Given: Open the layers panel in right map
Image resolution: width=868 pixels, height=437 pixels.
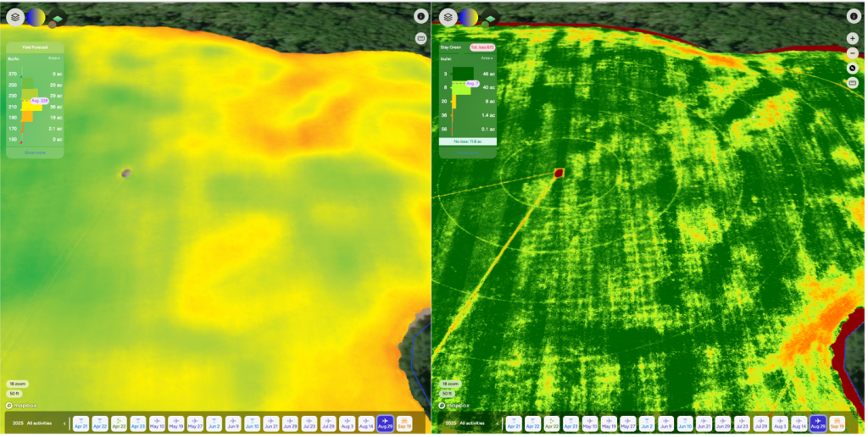Looking at the screenshot, I should click(x=448, y=16).
